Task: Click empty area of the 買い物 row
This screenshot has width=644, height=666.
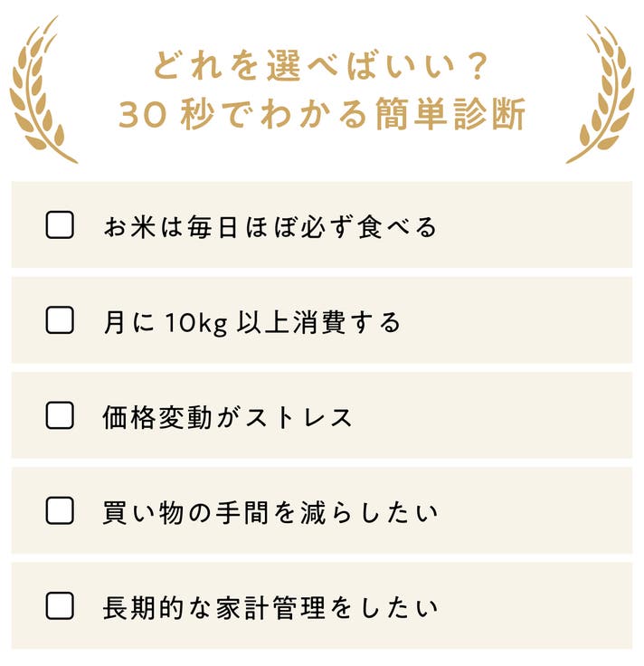Action: pyautogui.click(x=535, y=510)
